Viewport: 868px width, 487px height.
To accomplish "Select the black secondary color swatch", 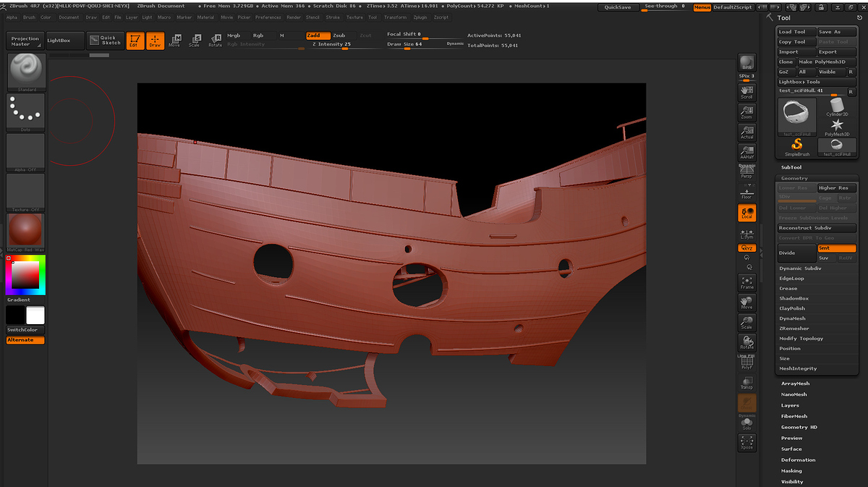I will coord(15,316).
